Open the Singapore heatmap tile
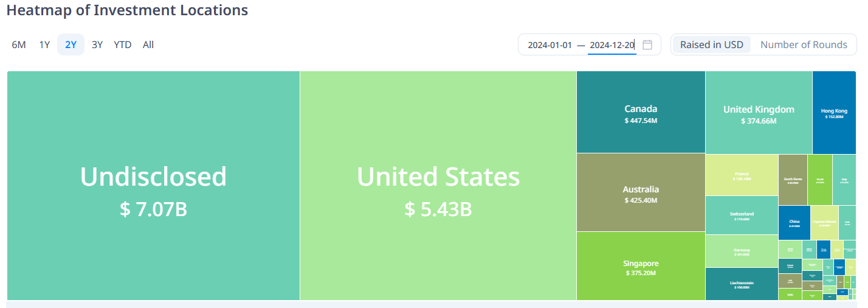 [x=641, y=266]
